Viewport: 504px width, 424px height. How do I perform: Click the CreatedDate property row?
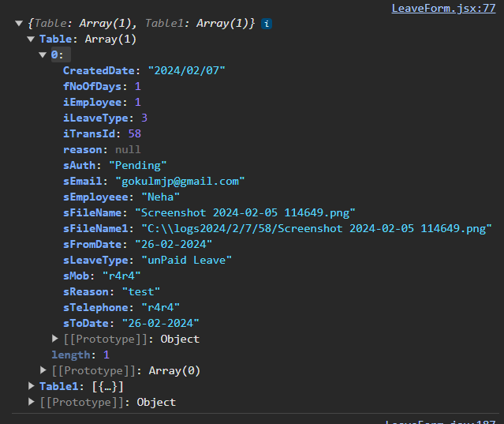144,70
